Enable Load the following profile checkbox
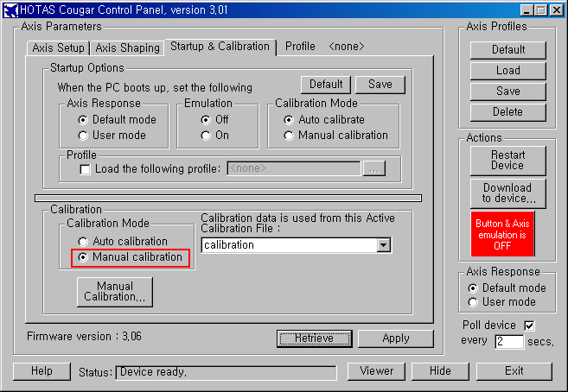568x392 pixels. [x=85, y=169]
